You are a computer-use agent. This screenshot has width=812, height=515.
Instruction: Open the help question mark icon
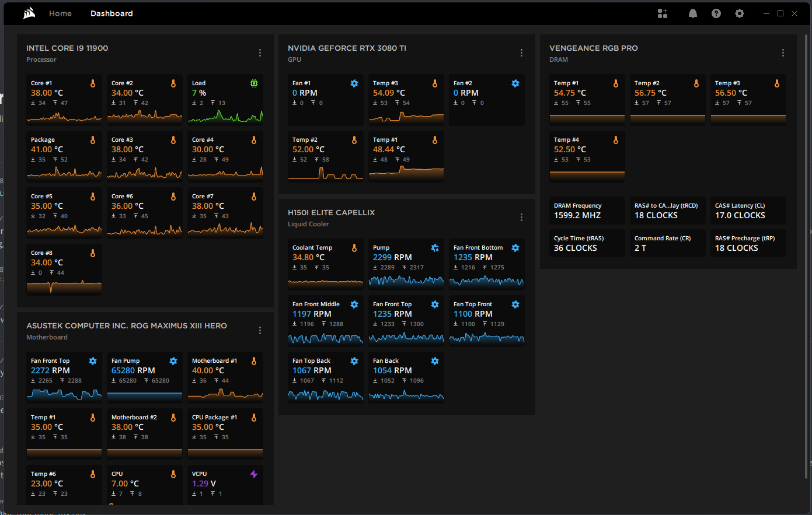tap(716, 13)
